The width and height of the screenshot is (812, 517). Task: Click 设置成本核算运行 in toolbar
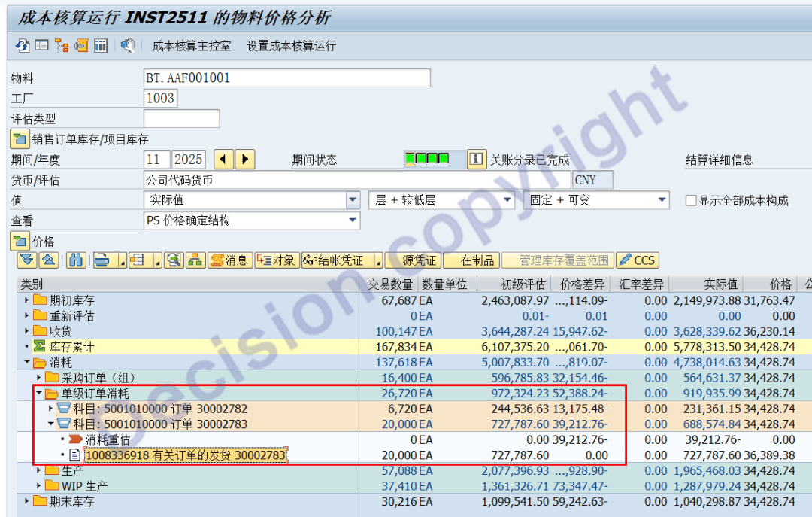tap(291, 46)
